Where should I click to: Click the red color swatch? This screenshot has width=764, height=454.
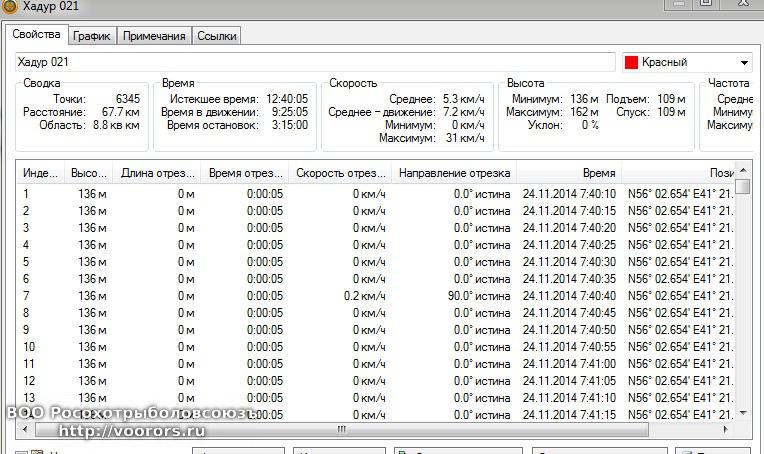[631, 62]
